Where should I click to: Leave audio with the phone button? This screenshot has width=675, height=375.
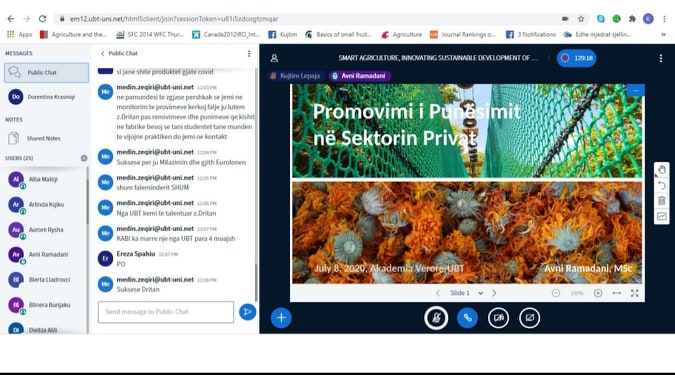point(467,318)
